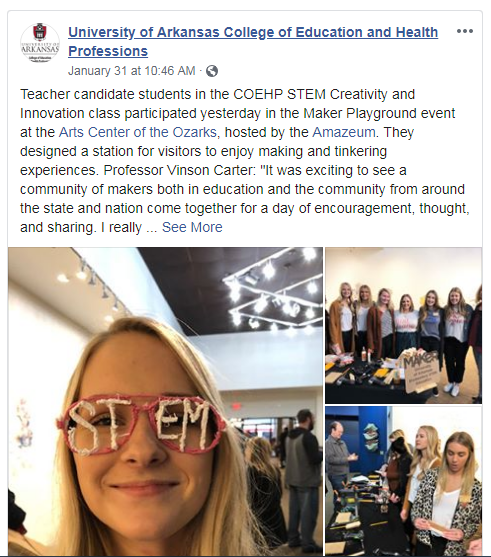Open the Arts Center of the Ozarks link
491x557 pixels.
pyautogui.click(x=138, y=132)
